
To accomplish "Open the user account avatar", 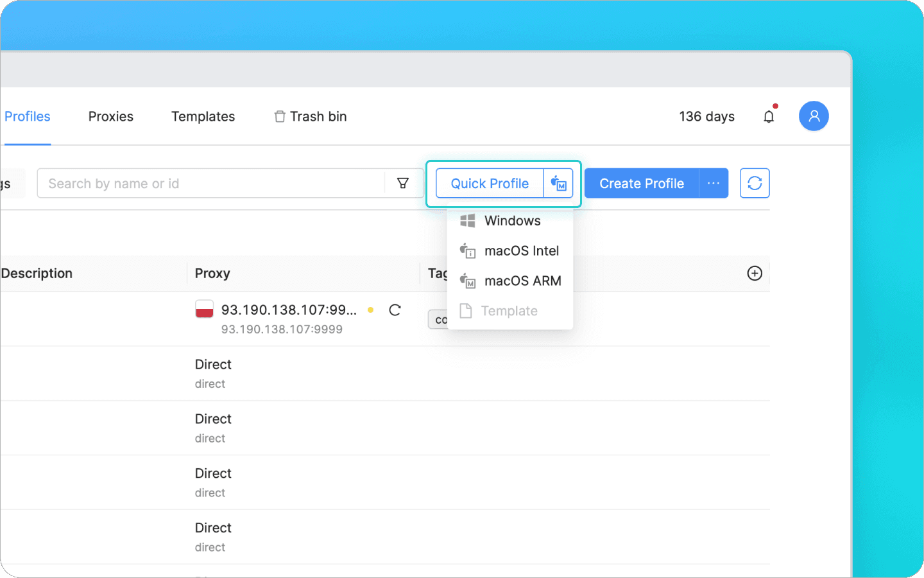I will click(814, 116).
